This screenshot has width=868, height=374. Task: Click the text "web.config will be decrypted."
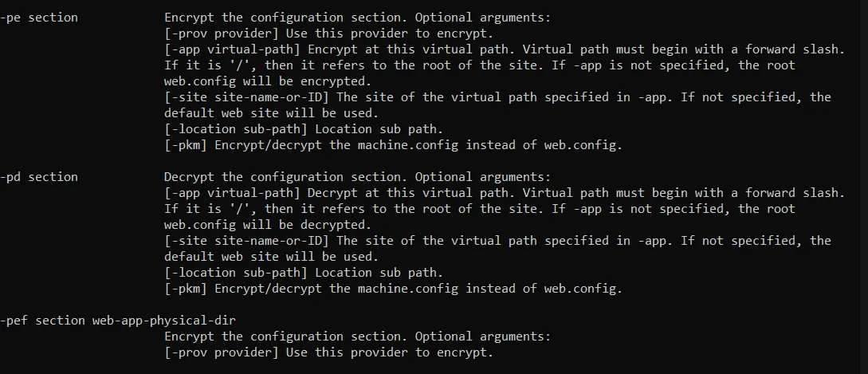[x=268, y=225]
